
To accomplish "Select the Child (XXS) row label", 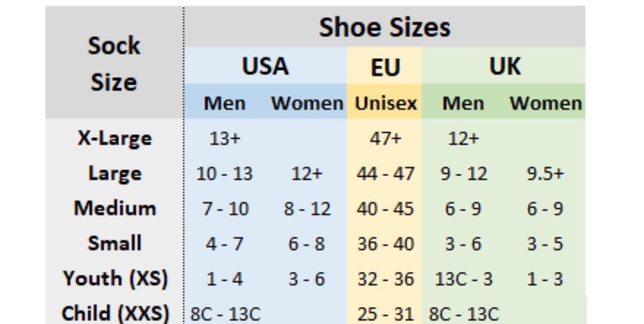I will [115, 313].
